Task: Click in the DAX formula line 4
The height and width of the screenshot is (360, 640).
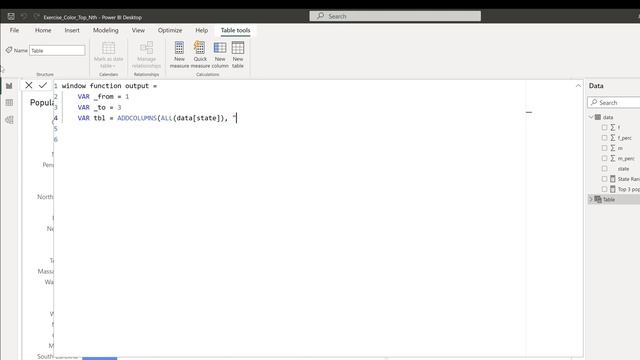Action: [x=157, y=118]
